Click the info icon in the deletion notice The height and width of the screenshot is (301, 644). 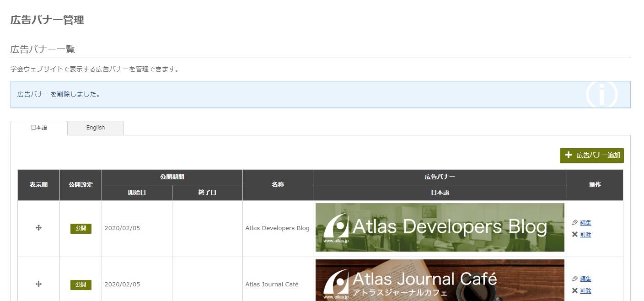point(602,95)
